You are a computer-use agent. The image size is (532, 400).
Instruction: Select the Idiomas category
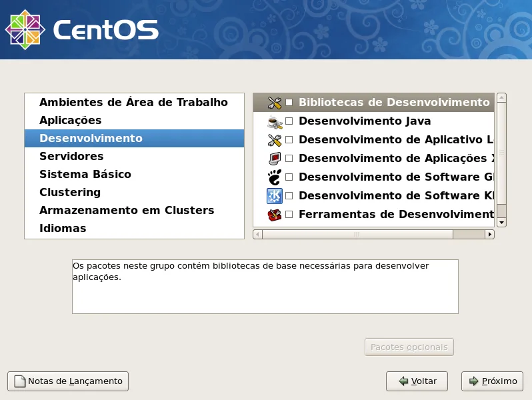pos(134,228)
